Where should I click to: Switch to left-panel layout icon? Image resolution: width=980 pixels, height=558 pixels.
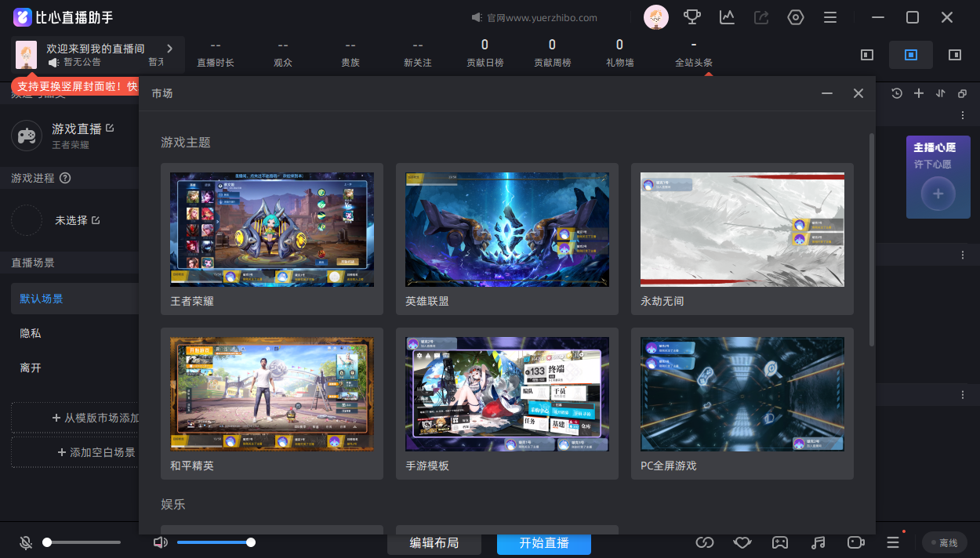pyautogui.click(x=867, y=55)
